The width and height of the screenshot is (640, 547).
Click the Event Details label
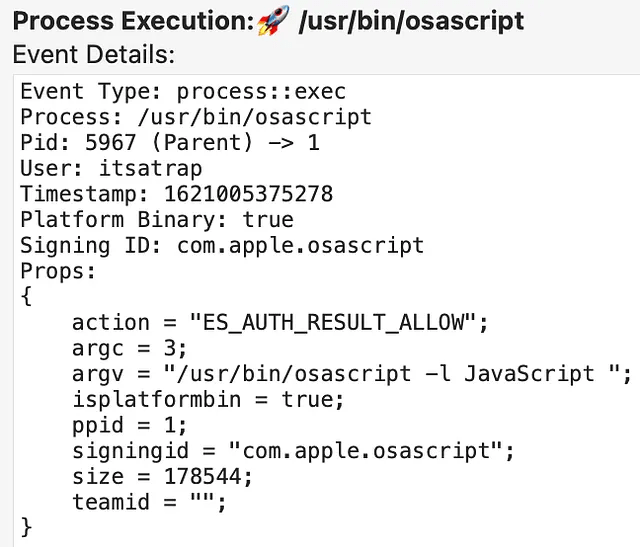click(x=94, y=54)
